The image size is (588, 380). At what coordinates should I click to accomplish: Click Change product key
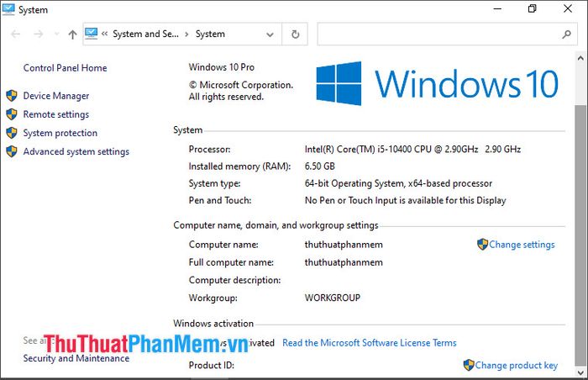(x=517, y=366)
